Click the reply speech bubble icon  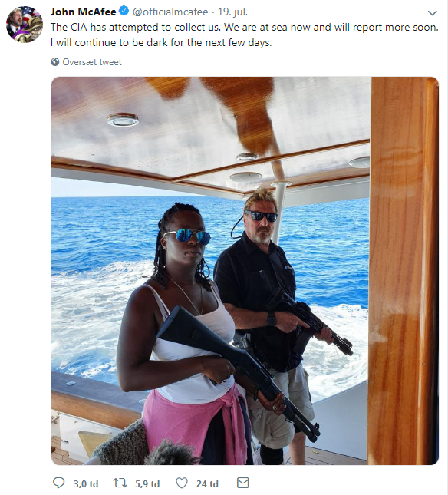coord(58,483)
